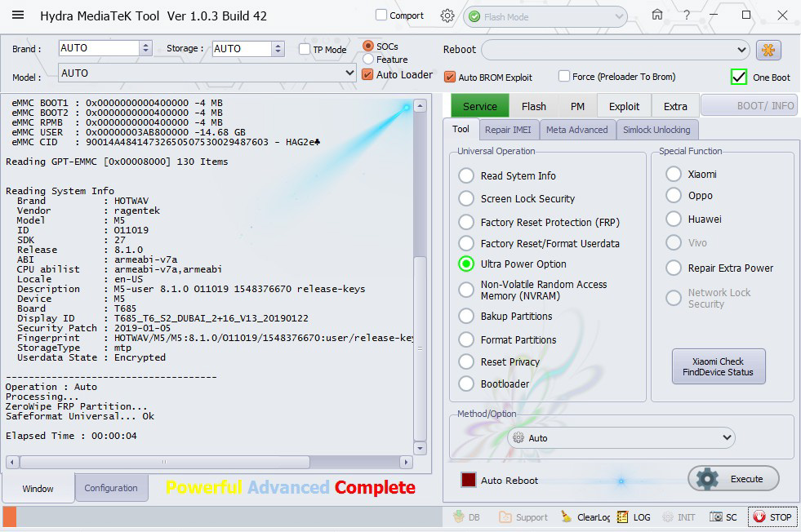The height and width of the screenshot is (532, 801).
Task: Open the Repair IMEI sub-tab
Action: (x=508, y=130)
